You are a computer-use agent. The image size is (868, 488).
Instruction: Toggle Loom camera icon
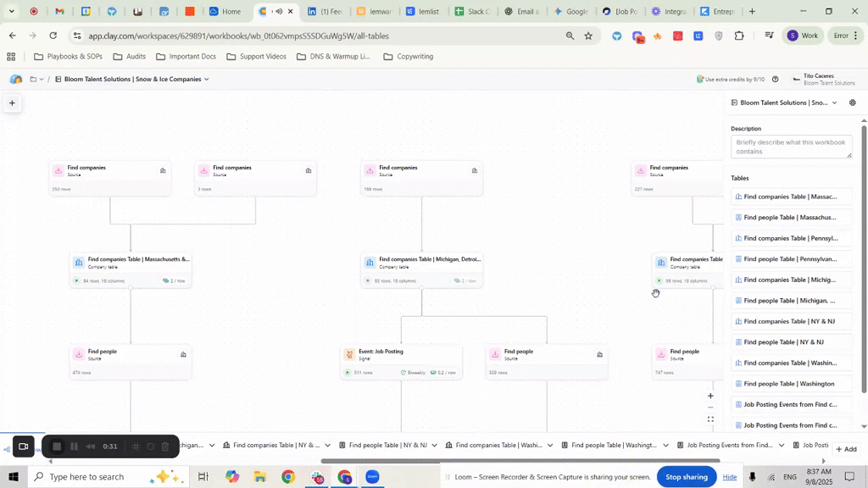point(24,446)
